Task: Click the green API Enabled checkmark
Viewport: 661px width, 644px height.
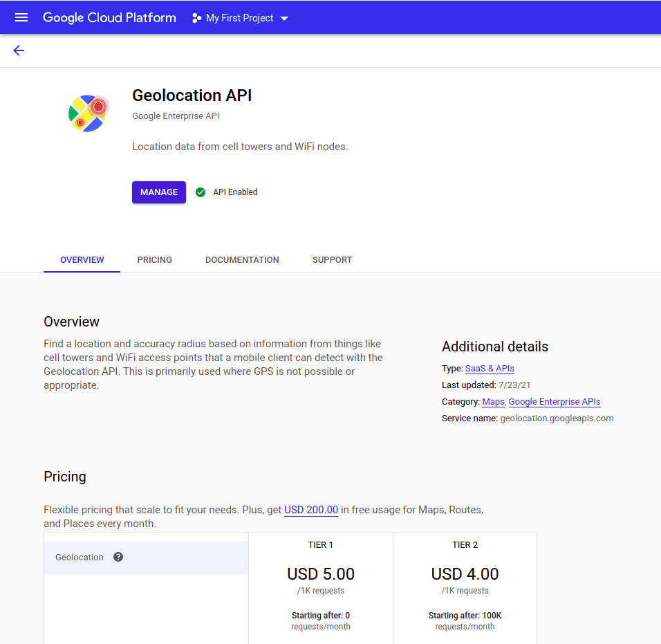Action: [x=201, y=192]
